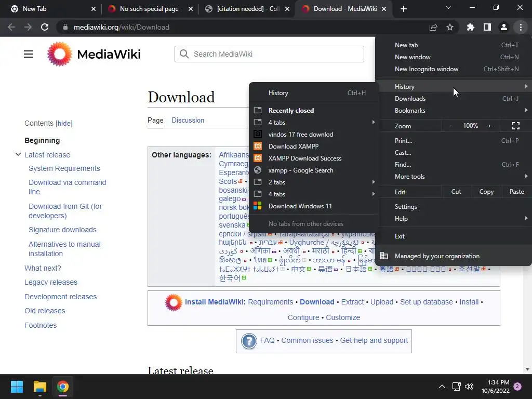
Task: Click the browser back arrow
Action: coord(11,27)
